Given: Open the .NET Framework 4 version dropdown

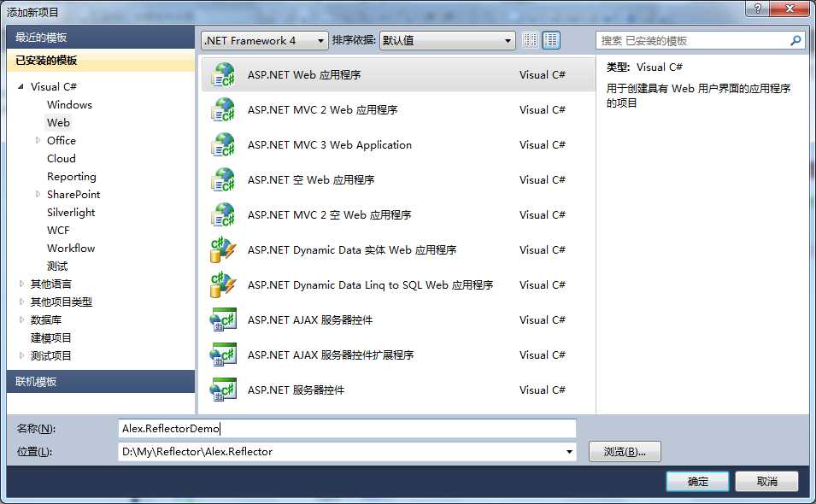Looking at the screenshot, I should click(x=264, y=40).
